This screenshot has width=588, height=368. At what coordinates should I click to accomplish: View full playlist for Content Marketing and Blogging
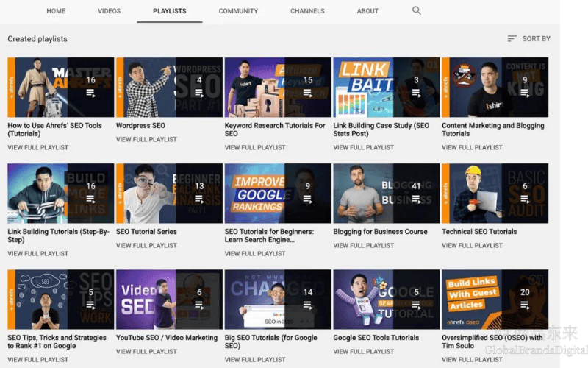472,148
